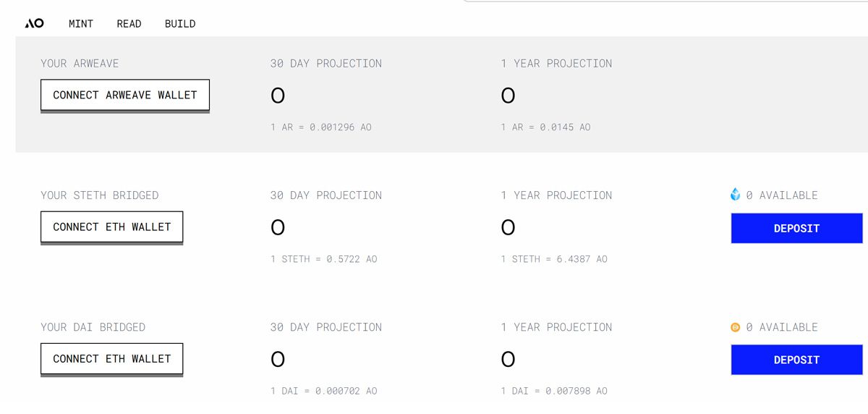This screenshot has height=414, width=868.
Task: Click the stETH droplet icon
Action: click(x=736, y=195)
